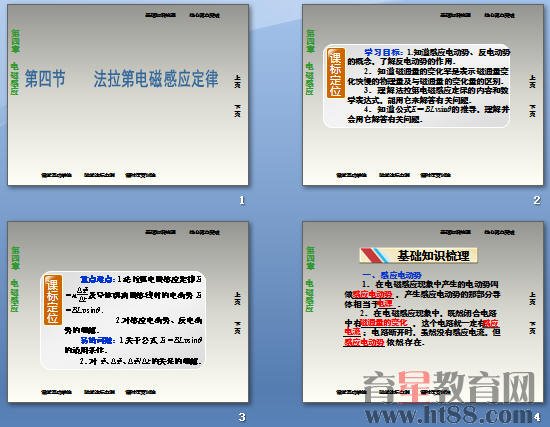Click the 基础知识梳理 striped banner heading
This screenshot has width=550, height=427.
[x=418, y=255]
